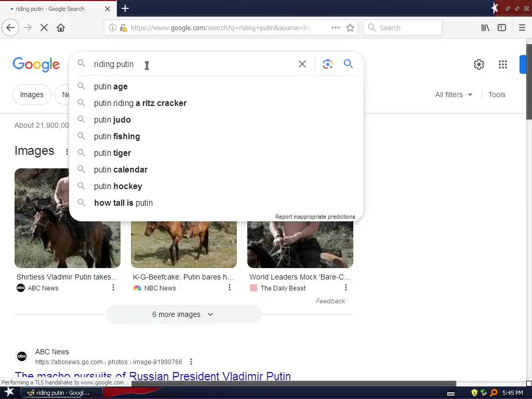Open The macho pursuits of Russian President link
This screenshot has width=532, height=399.
(x=153, y=376)
